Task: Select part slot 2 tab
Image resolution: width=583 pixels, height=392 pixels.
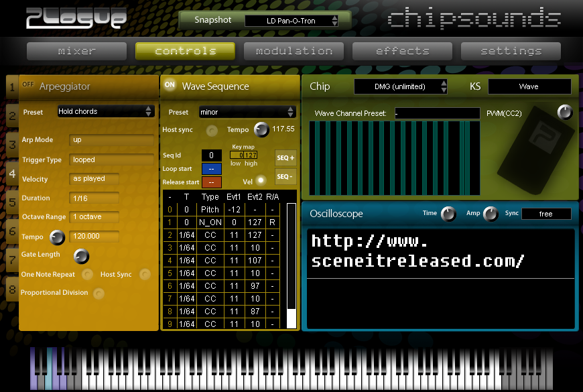Action: point(12,116)
